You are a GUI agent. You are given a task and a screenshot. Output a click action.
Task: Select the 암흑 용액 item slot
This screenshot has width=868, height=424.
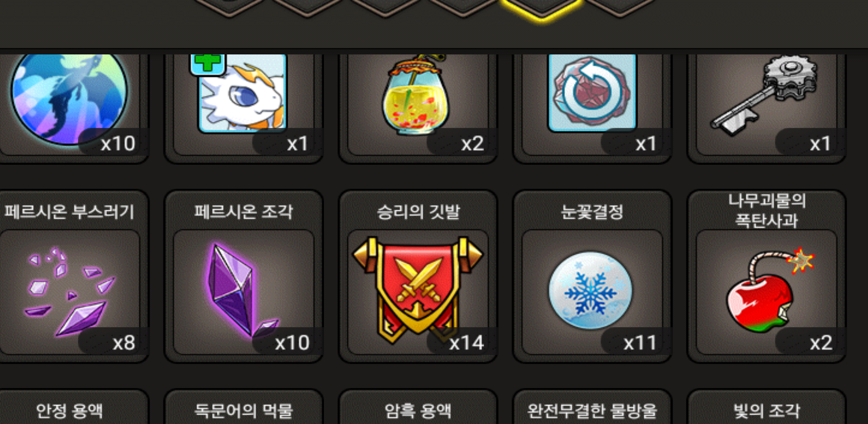(x=418, y=407)
